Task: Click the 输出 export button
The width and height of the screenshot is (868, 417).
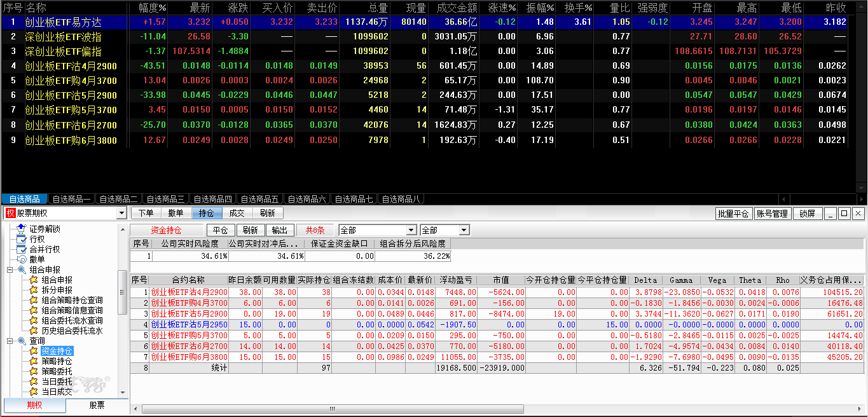Action: 279,230
